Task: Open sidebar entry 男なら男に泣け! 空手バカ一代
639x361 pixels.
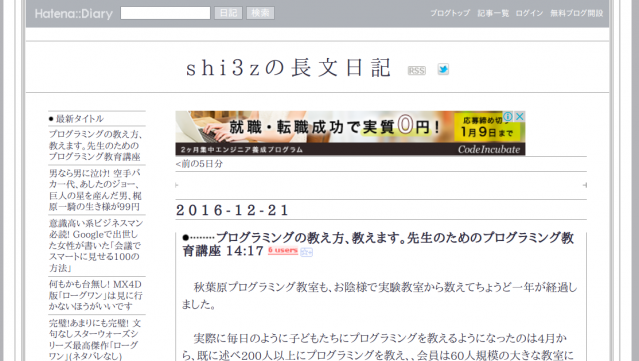Action: click(x=95, y=190)
